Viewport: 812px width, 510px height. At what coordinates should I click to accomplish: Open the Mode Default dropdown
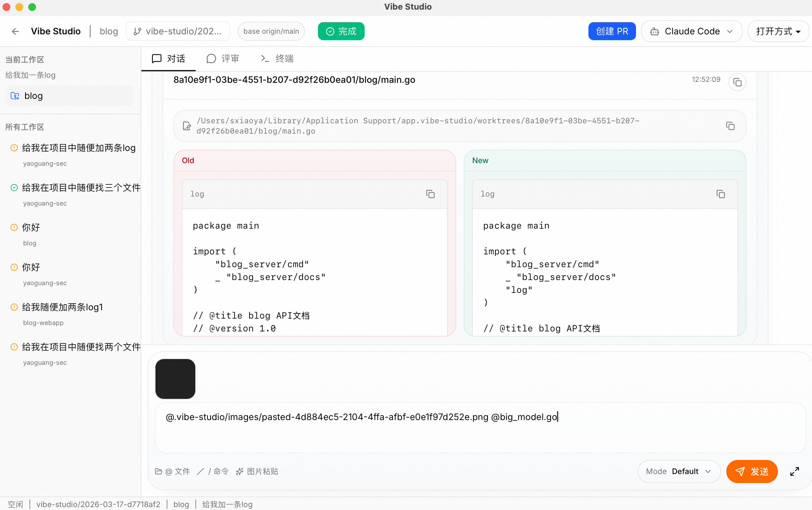679,471
